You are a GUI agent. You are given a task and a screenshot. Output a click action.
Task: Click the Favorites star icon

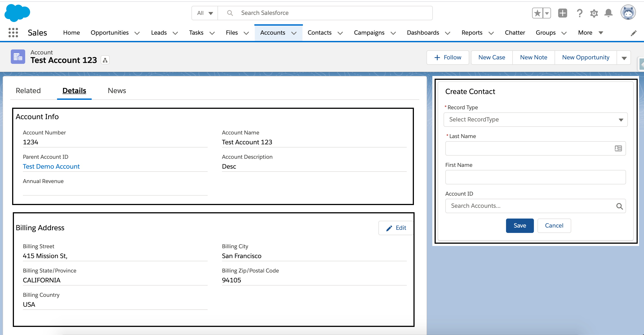coord(537,13)
